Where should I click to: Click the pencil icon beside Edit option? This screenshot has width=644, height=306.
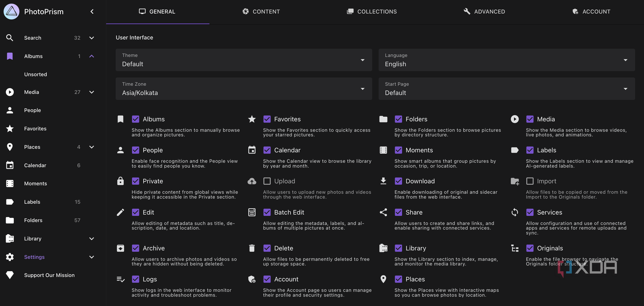coord(121,212)
